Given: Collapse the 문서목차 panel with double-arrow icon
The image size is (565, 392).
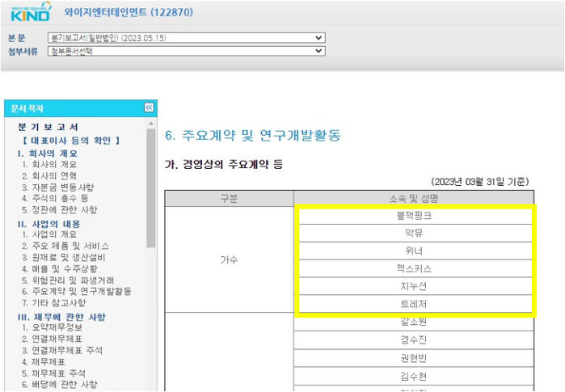Looking at the screenshot, I should click(149, 107).
